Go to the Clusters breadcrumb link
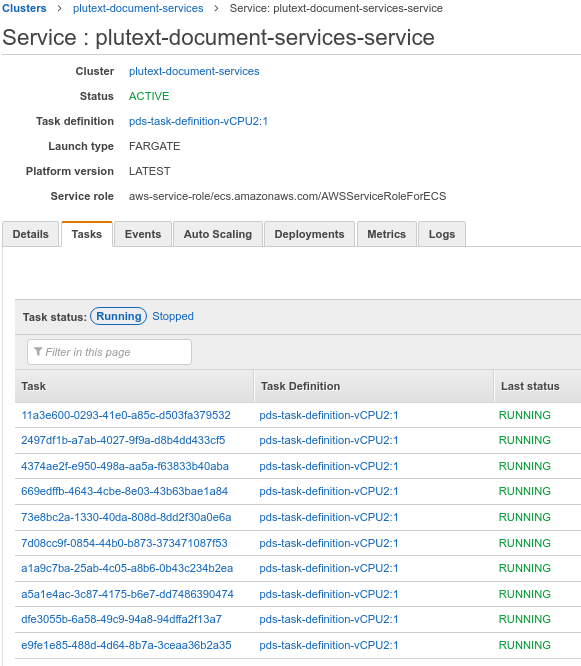Viewport: 581px width, 666px height. click(24, 8)
